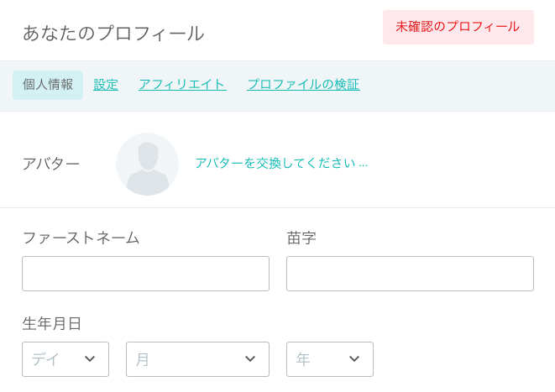
Task: Go to プロファイルの検証 tab
Action: [x=304, y=85]
